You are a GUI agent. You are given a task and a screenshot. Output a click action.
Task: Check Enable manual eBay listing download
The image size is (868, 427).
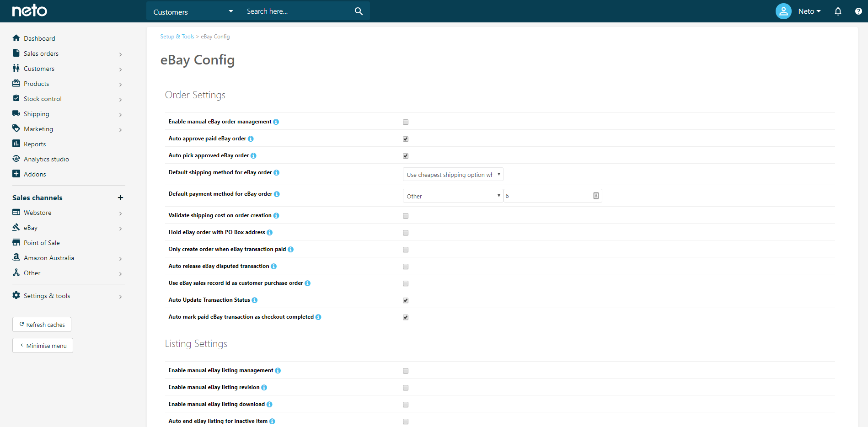(406, 405)
